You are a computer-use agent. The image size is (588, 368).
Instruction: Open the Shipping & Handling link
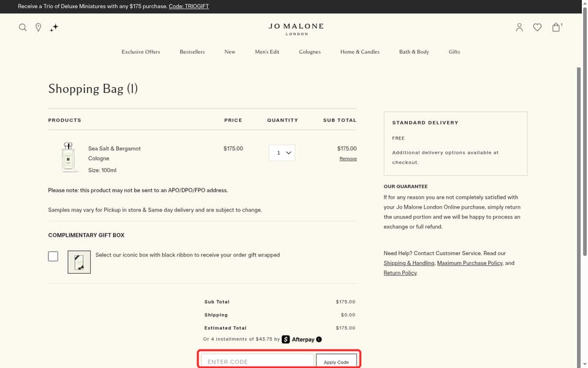pyautogui.click(x=409, y=263)
